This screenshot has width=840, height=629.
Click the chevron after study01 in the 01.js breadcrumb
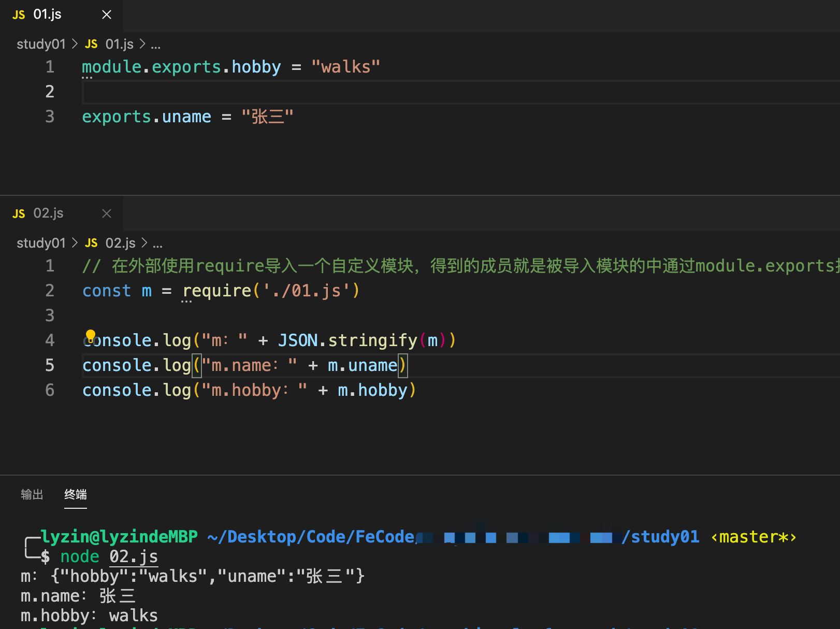[x=75, y=44]
